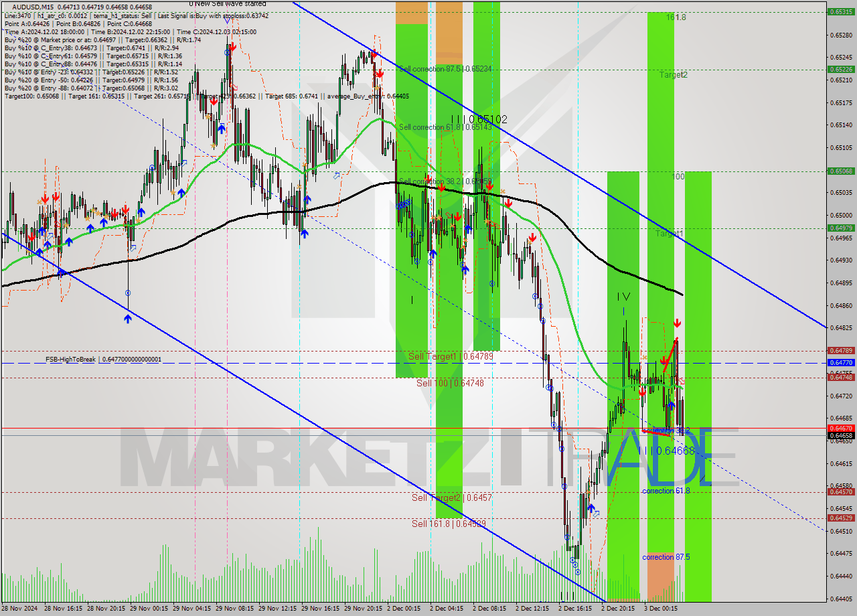Select green price tag 0.64979 on axis
Image resolution: width=857 pixels, height=616 pixels.
coord(841,228)
